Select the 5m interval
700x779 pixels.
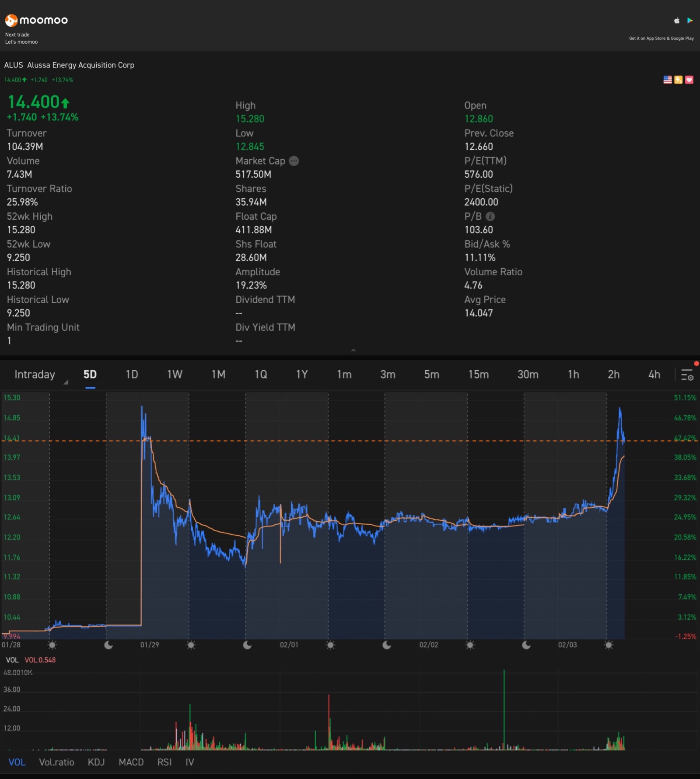[x=431, y=375]
